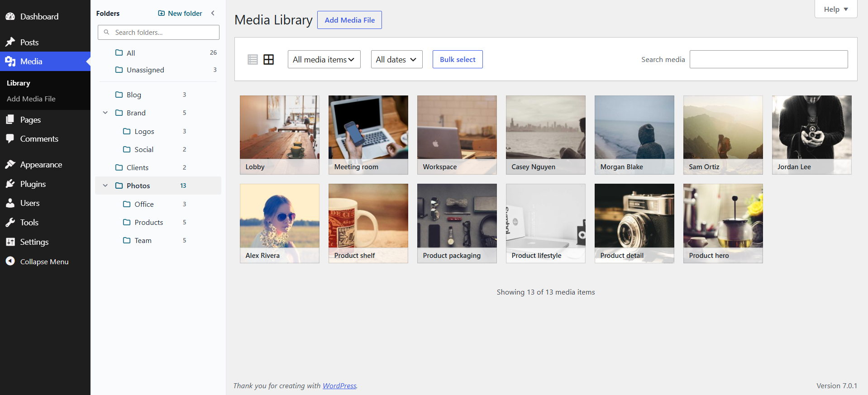Viewport: 868px width, 395px height.
Task: Open the Workspace thumbnail
Action: click(457, 135)
